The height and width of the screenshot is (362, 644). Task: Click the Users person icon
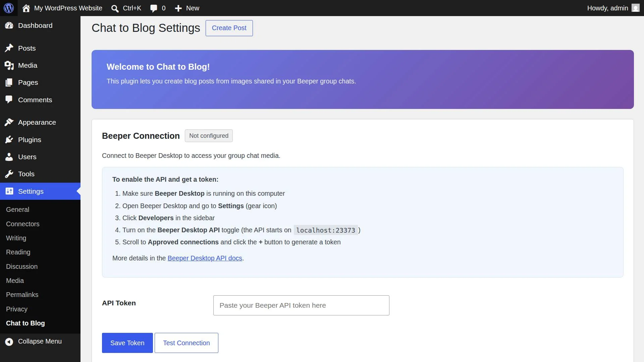[9, 157]
